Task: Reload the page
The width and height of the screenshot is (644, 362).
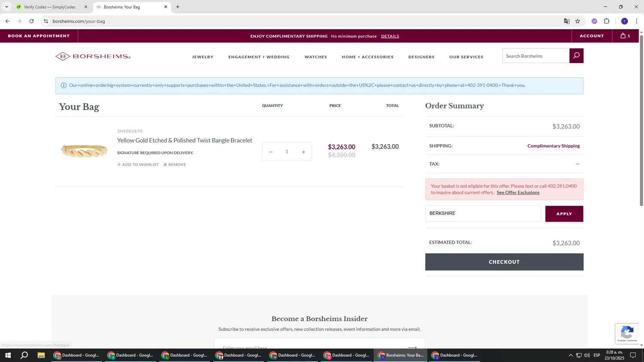Action: tap(31, 21)
